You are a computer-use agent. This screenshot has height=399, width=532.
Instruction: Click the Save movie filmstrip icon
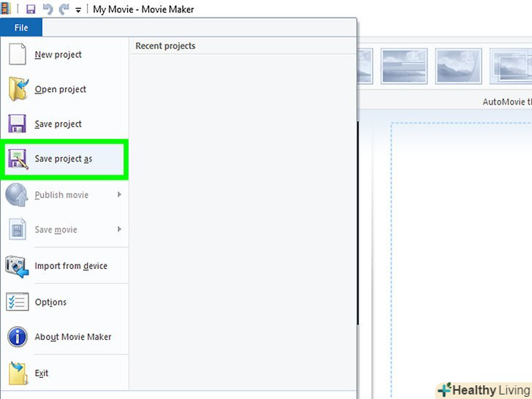point(18,229)
